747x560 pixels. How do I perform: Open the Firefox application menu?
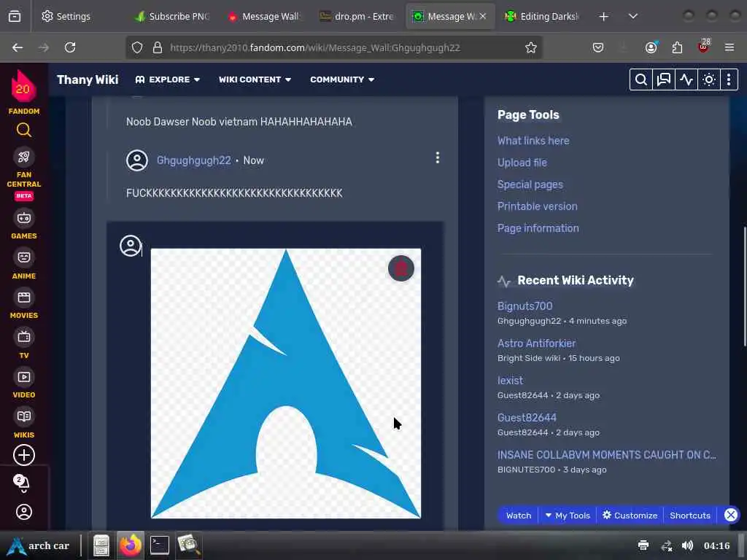729,47
